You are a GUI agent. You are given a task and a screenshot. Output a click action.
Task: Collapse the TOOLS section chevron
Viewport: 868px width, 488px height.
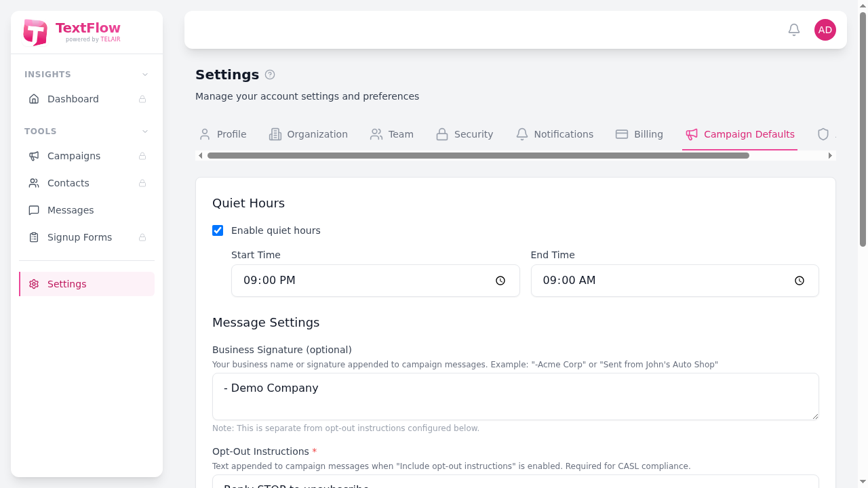[144, 131]
